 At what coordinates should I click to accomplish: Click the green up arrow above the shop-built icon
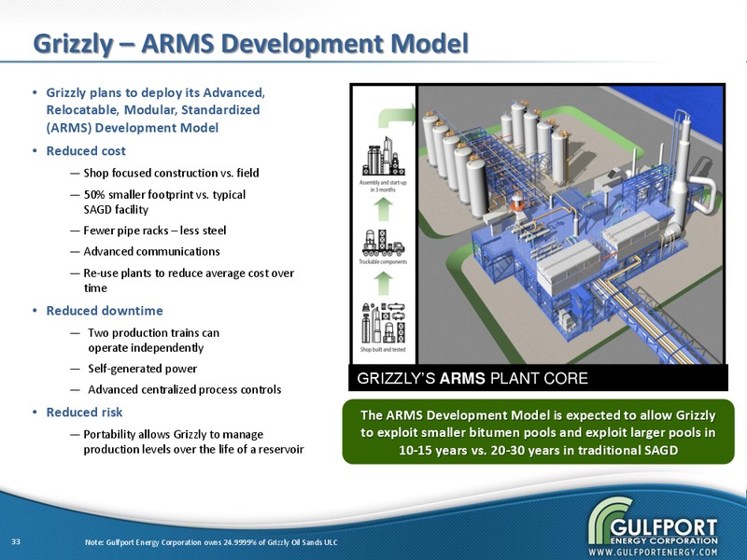click(x=383, y=284)
